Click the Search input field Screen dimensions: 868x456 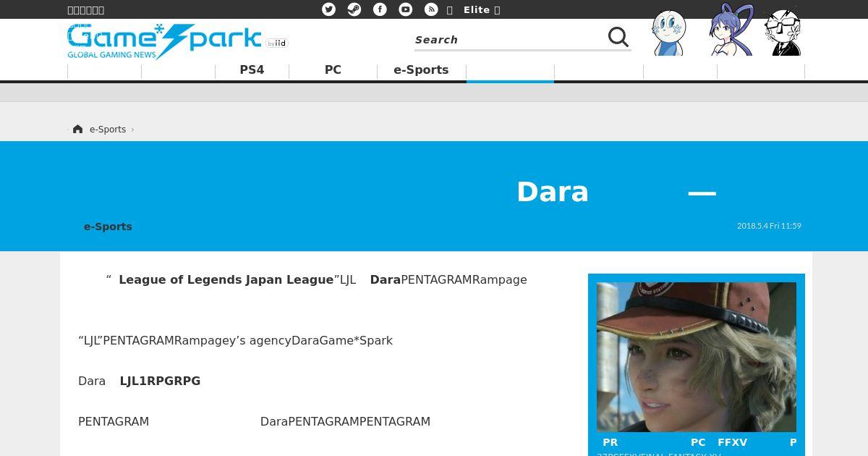click(510, 40)
